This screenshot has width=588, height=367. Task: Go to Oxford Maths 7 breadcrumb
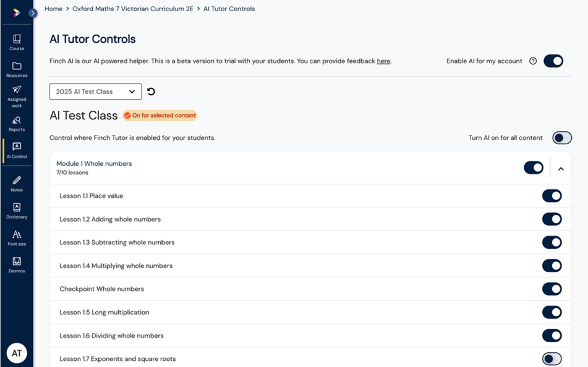[133, 9]
